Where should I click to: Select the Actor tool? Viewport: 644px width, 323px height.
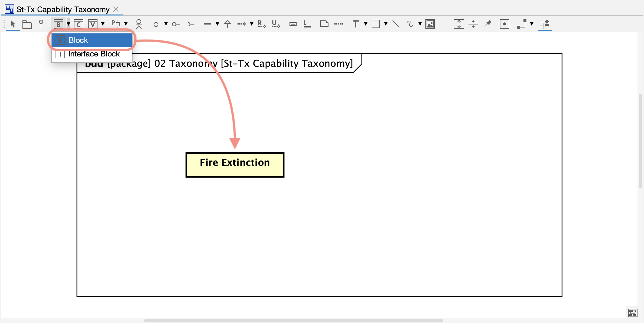coord(138,24)
